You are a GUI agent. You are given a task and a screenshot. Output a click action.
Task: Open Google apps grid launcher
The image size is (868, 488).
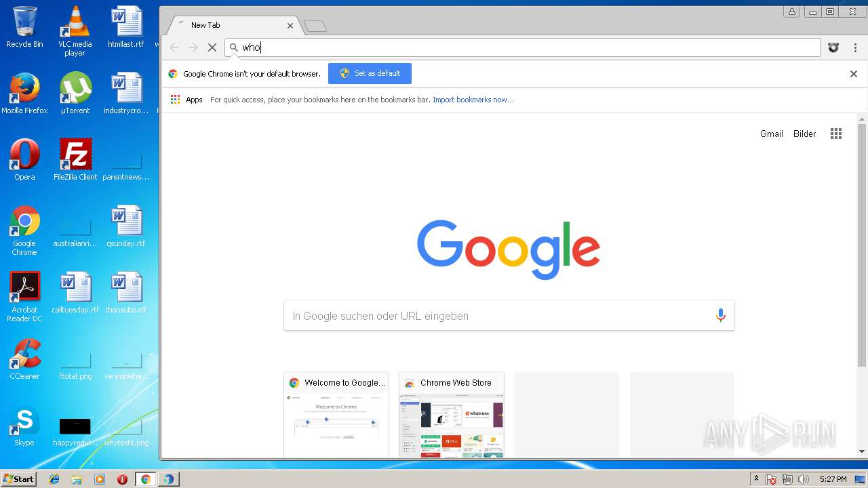pos(836,134)
